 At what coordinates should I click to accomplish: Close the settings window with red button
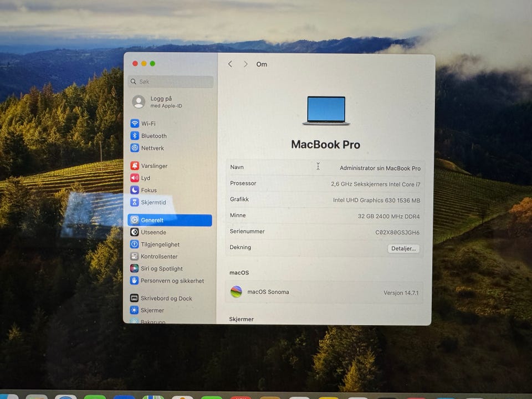[x=135, y=63]
